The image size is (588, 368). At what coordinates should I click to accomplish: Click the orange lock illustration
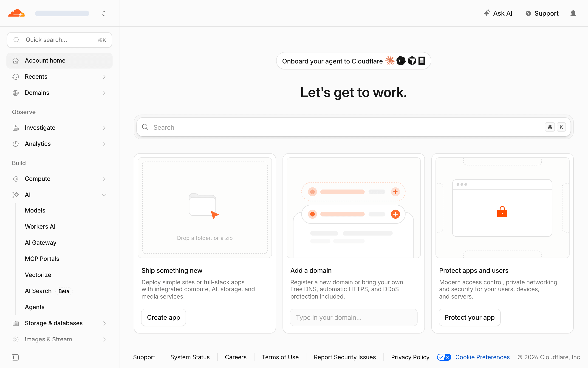coord(502,212)
